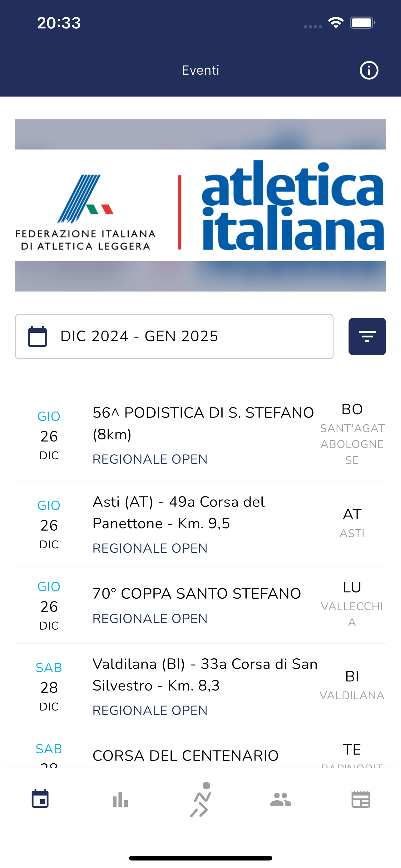This screenshot has width=401, height=868.
Task: Open 70° Coppa Santo Stefano event
Action: tap(197, 594)
